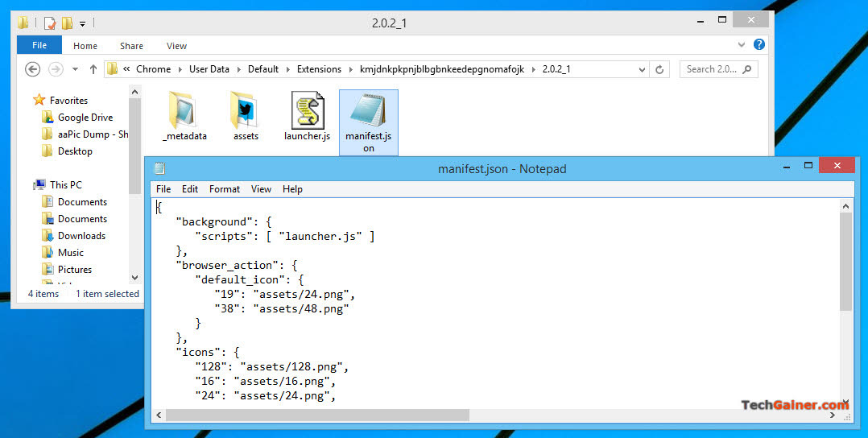Click the Google Drive folder icon in sidebar
This screenshot has width=868, height=438.
(48, 118)
